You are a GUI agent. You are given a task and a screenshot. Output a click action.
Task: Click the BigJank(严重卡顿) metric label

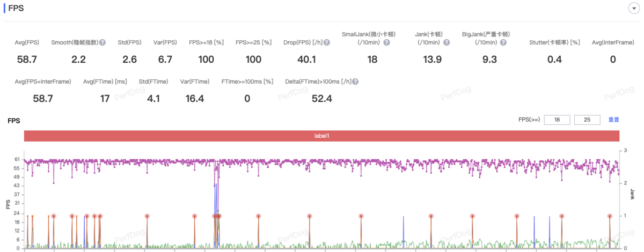point(486,34)
